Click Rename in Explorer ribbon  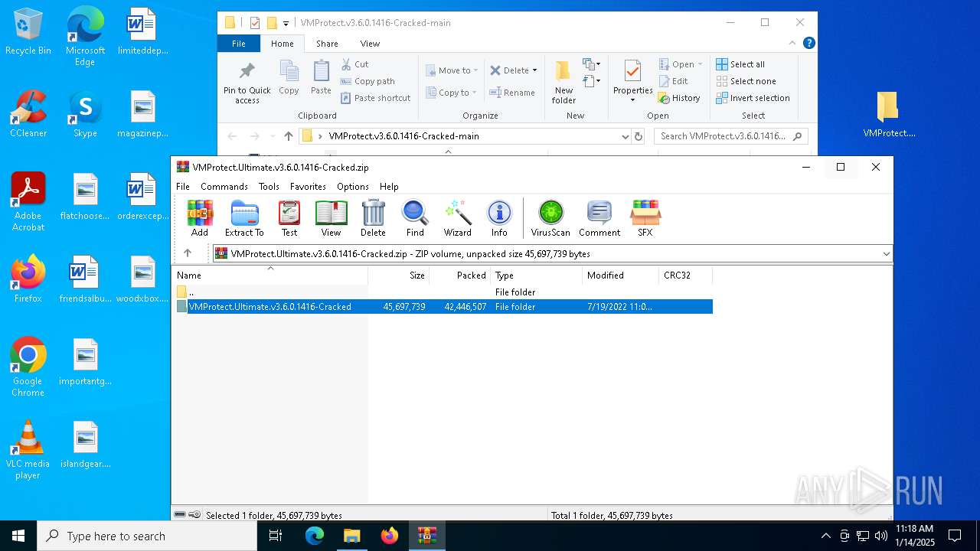coord(512,93)
